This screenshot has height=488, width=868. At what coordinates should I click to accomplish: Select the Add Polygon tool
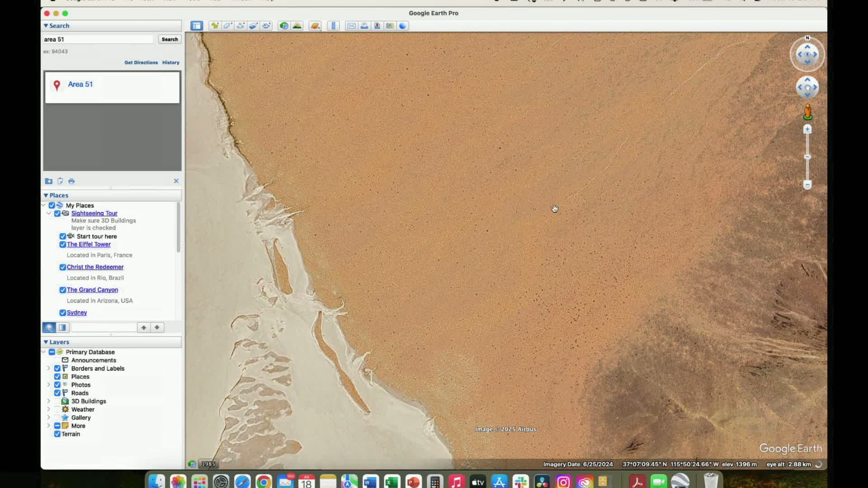(227, 26)
